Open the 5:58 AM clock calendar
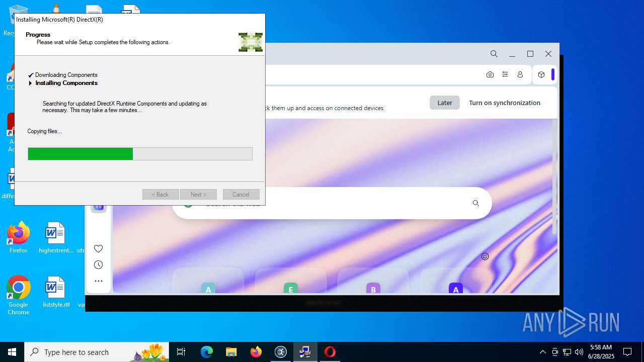 (601, 352)
